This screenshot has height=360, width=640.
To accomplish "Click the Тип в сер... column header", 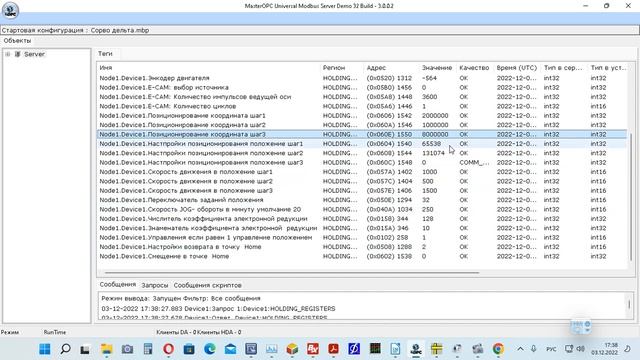I will tap(564, 68).
